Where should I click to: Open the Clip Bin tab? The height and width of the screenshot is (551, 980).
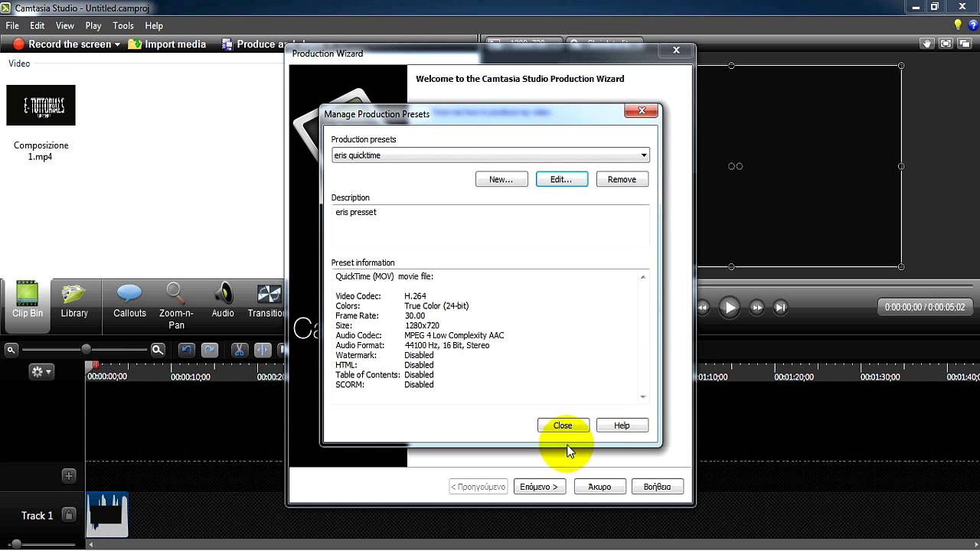[27, 305]
